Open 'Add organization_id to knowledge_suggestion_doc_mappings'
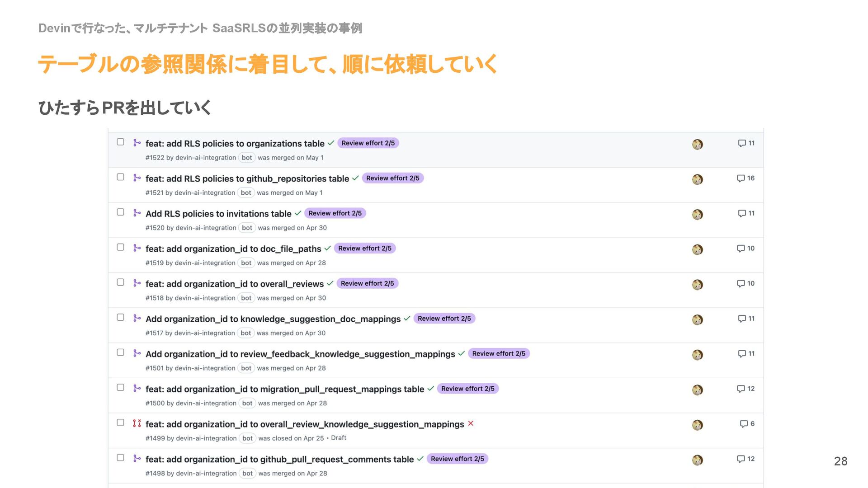The width and height of the screenshot is (868, 488). 273,319
